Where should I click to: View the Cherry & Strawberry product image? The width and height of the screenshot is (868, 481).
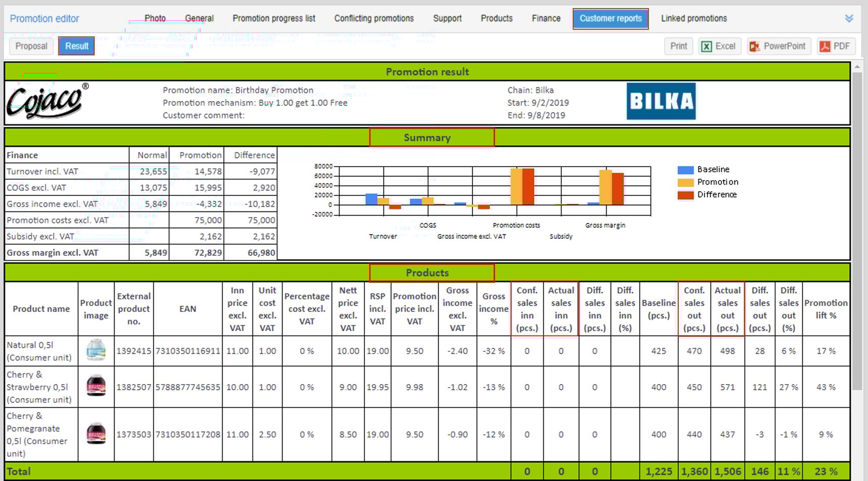coord(96,387)
